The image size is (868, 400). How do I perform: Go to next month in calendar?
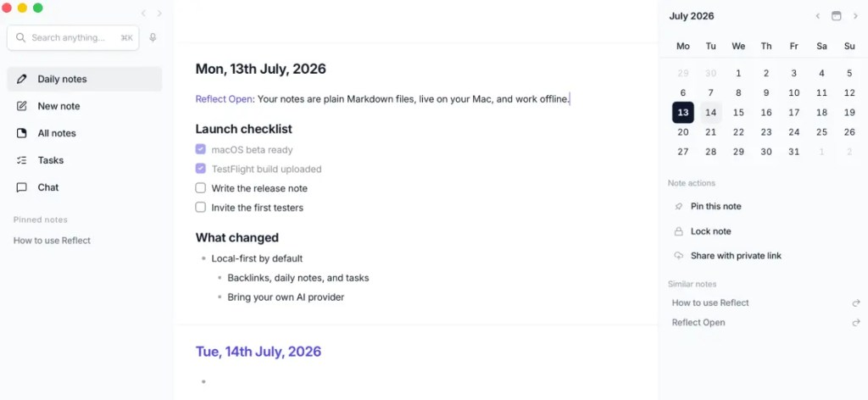[x=855, y=16]
